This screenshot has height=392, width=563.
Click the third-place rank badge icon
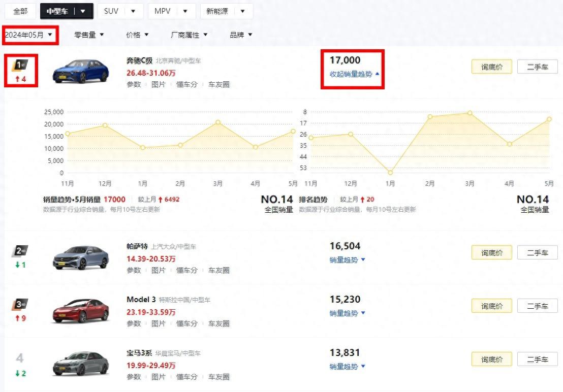click(20, 304)
